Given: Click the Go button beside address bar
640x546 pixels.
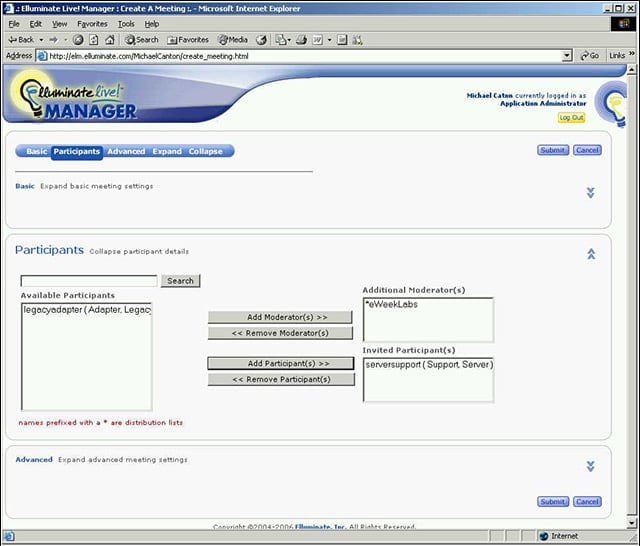Looking at the screenshot, I should 589,55.
